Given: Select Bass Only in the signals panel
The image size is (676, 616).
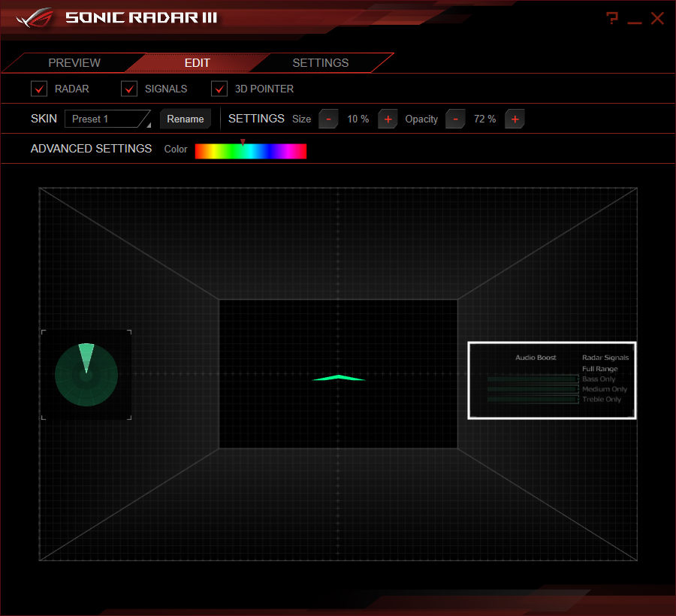Looking at the screenshot, I should 599,379.
